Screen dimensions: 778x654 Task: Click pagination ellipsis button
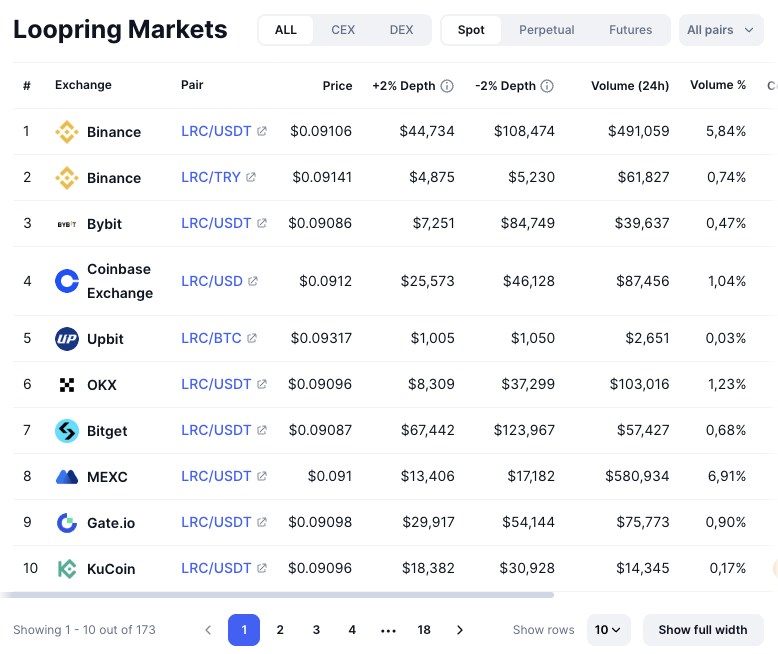[x=388, y=631]
